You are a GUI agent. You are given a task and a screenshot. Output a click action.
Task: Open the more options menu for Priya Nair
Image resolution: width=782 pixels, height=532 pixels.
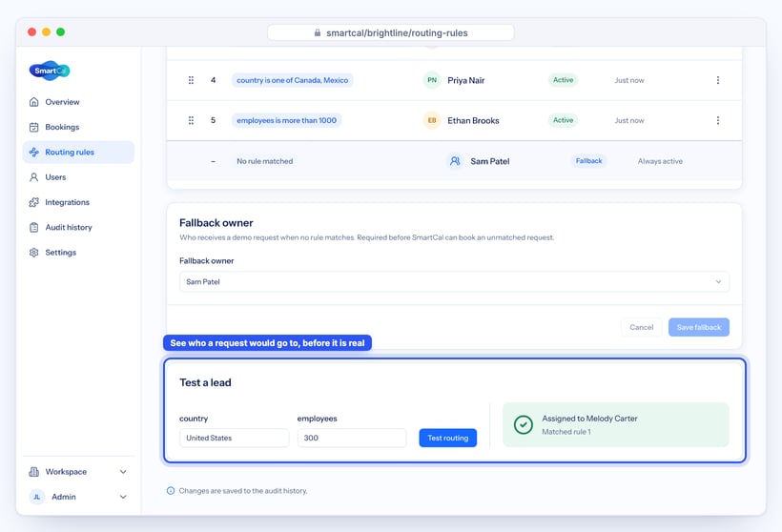(718, 80)
